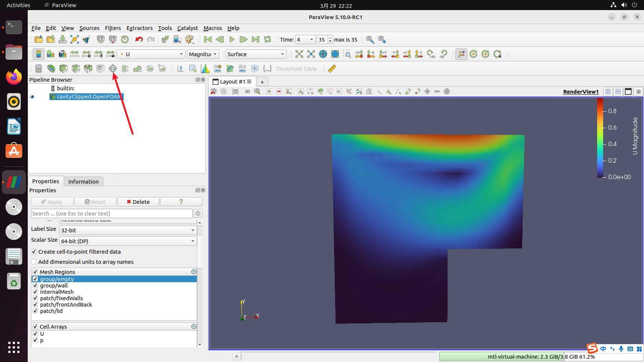
Task: Click the Delete button
Action: click(138, 202)
